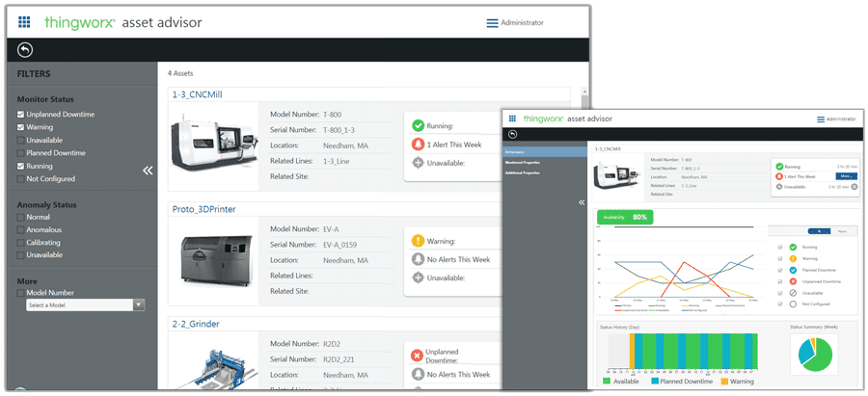Enable the Model Number filter checkbox
The width and height of the screenshot is (868, 396).
click(20, 293)
